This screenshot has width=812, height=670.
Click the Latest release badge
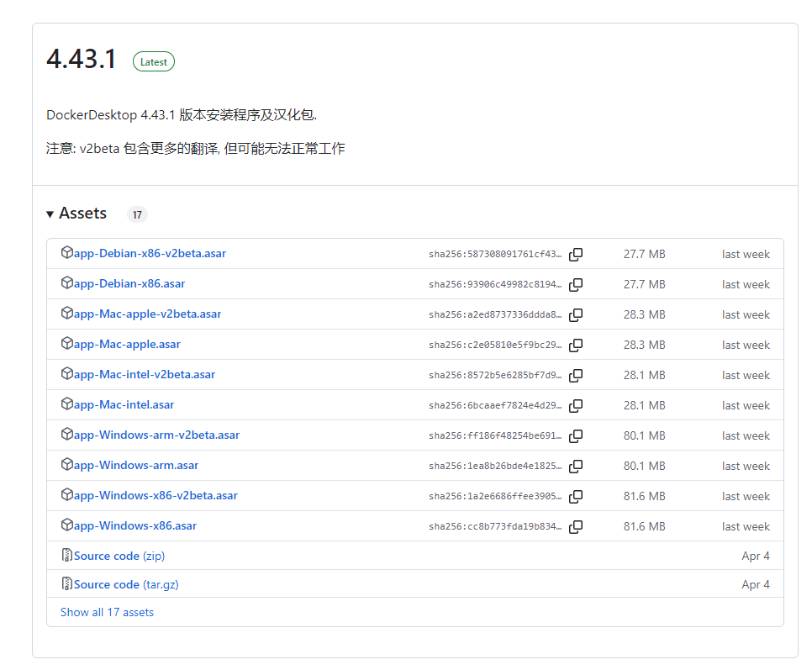click(x=153, y=61)
